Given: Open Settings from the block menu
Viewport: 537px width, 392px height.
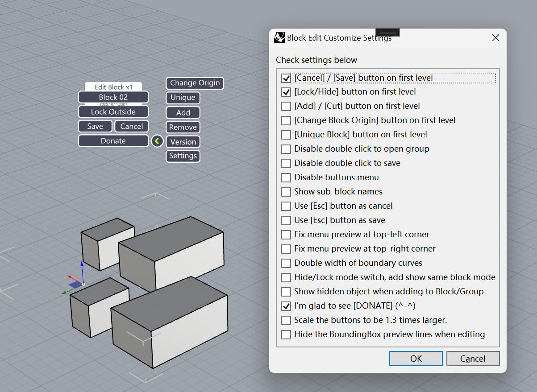Looking at the screenshot, I should coord(183,156).
